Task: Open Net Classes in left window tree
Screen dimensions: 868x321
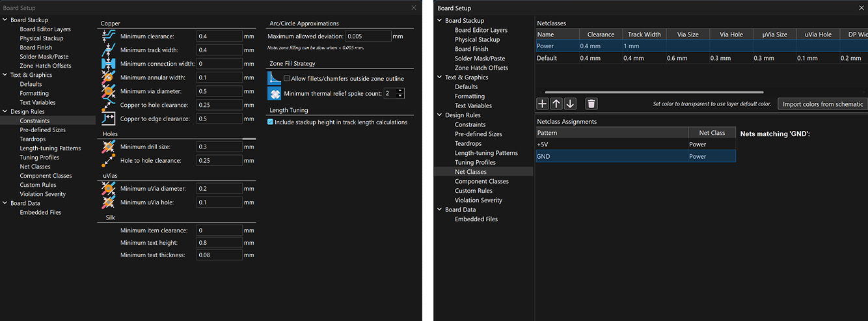Action: (35, 167)
